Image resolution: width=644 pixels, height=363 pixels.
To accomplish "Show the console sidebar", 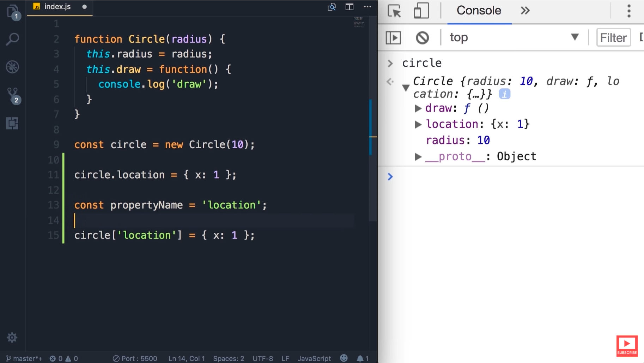I will 393,37.
